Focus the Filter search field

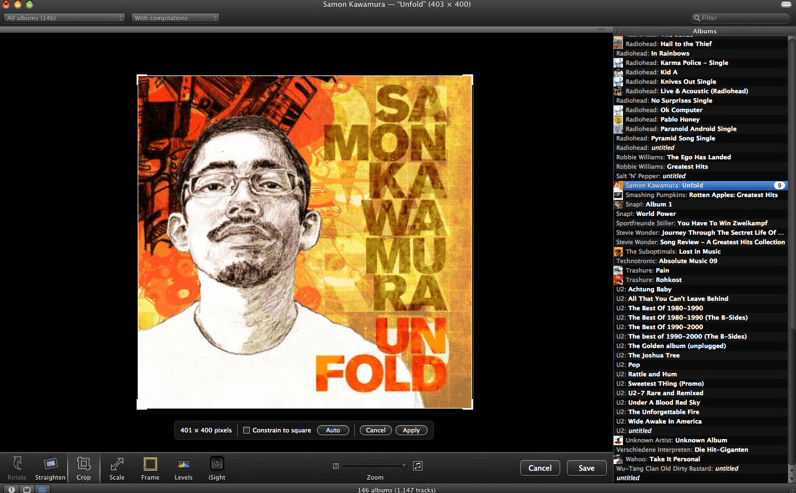(741, 18)
